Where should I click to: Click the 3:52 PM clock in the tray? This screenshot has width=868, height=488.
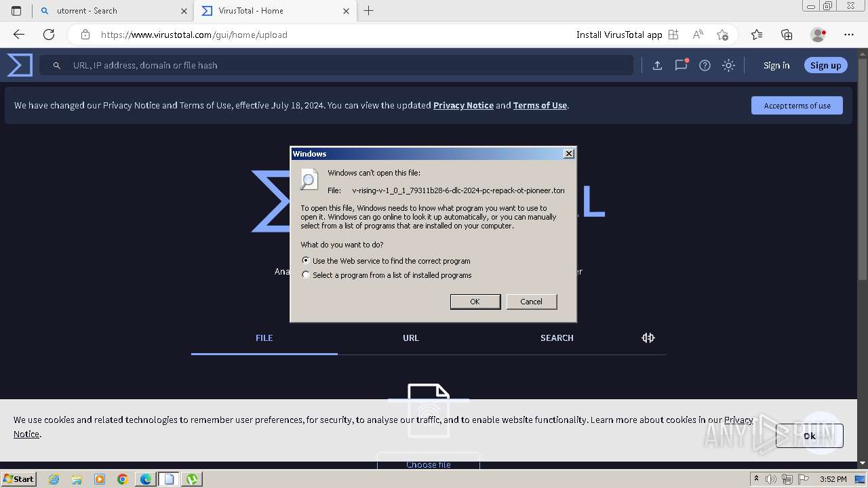(x=833, y=479)
